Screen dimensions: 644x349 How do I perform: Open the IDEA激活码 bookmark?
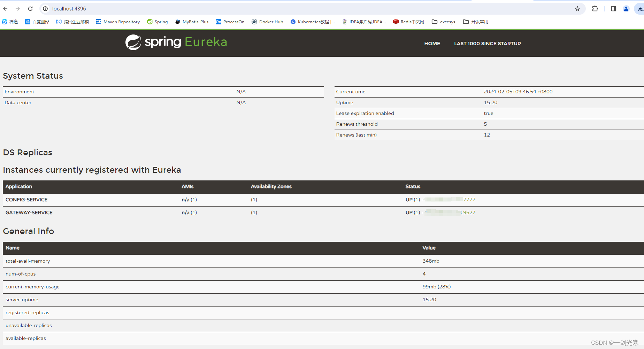(x=364, y=22)
